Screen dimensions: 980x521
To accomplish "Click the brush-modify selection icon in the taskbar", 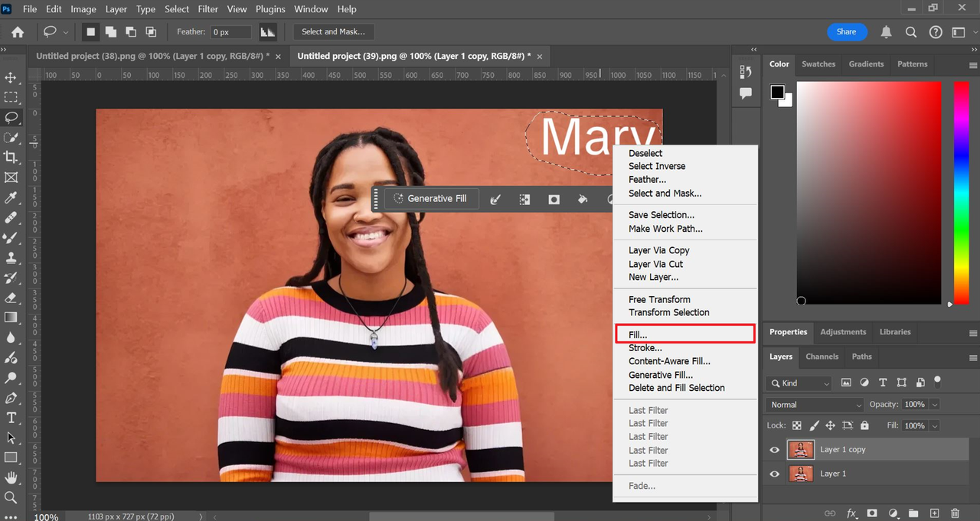I will coord(495,199).
